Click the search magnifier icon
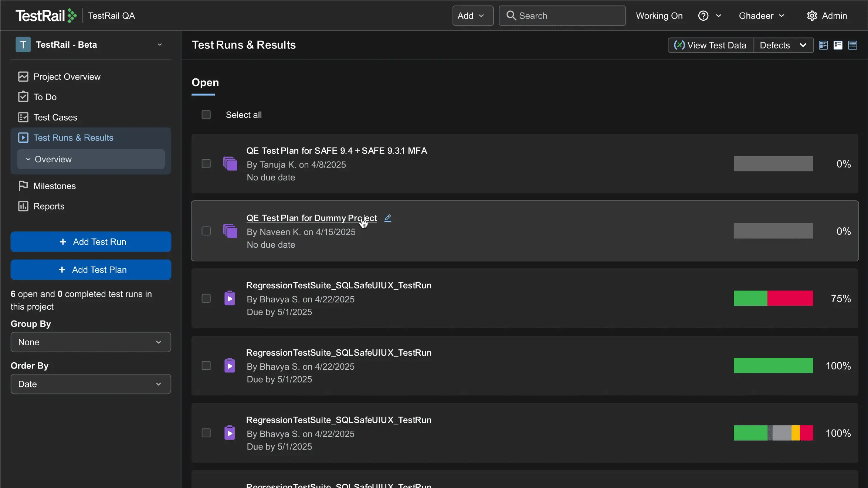868x488 pixels. pyautogui.click(x=511, y=16)
